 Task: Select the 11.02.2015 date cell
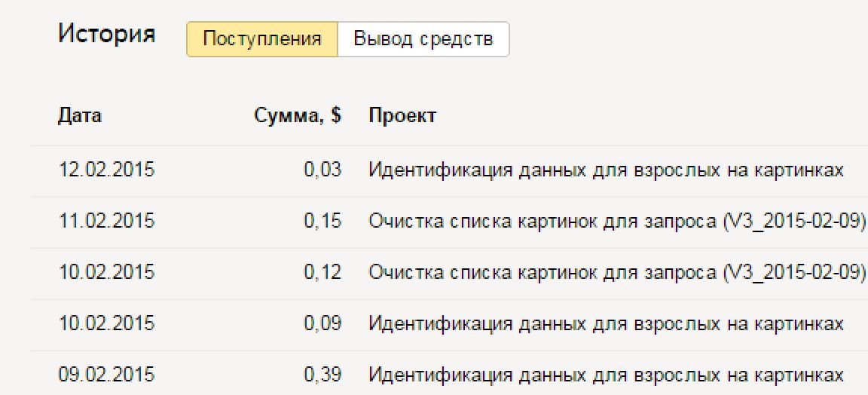(x=106, y=221)
